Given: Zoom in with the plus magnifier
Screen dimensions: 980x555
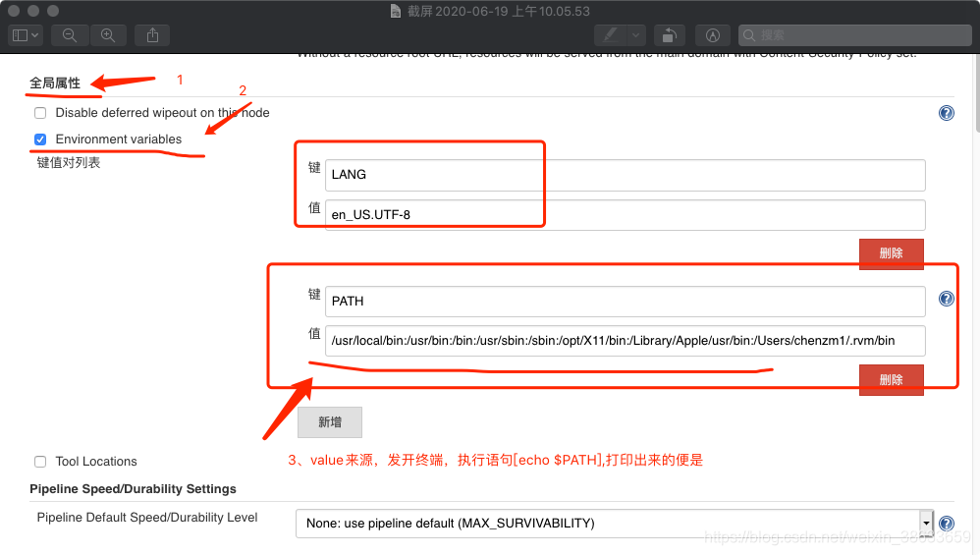Looking at the screenshot, I should [x=108, y=35].
